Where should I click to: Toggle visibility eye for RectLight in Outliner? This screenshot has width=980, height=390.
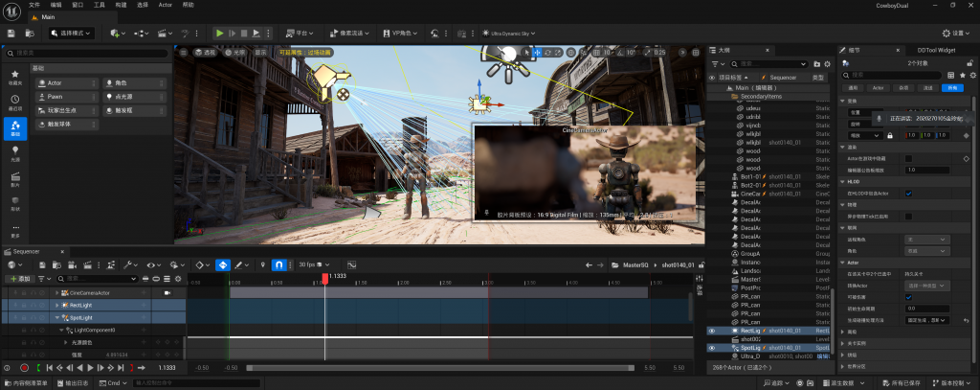coord(711,330)
